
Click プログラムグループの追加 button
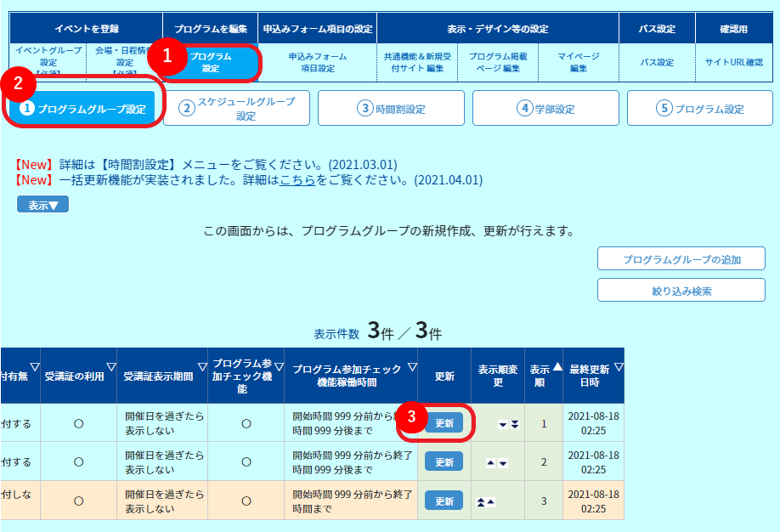point(681,259)
